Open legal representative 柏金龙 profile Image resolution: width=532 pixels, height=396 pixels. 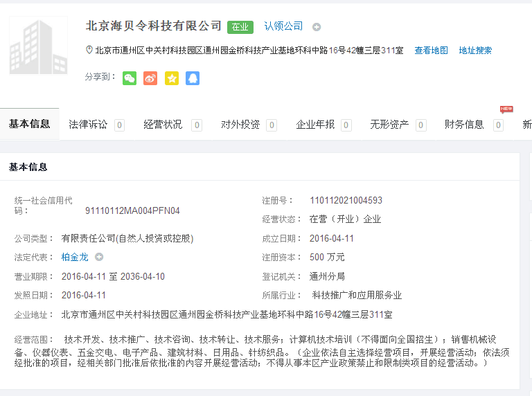(75, 257)
